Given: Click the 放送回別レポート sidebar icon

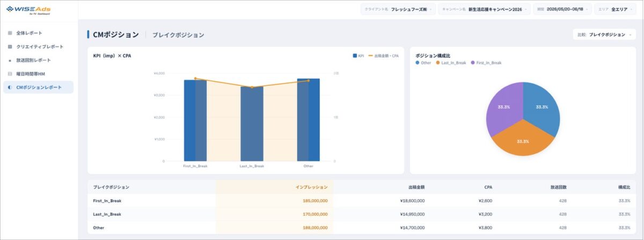Looking at the screenshot, I should point(10,61).
